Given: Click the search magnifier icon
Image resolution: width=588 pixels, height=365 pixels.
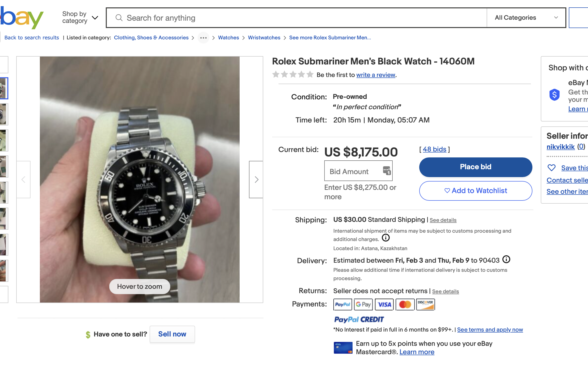Looking at the screenshot, I should pyautogui.click(x=119, y=18).
